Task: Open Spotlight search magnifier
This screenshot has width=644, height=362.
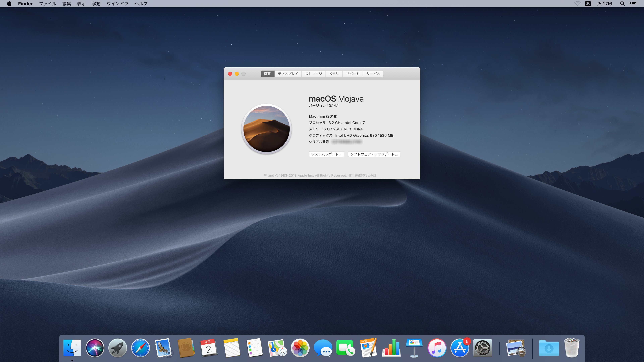Action: pos(623,4)
